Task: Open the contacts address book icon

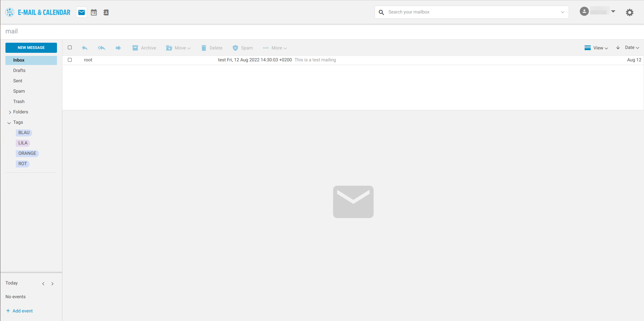Action: (106, 12)
